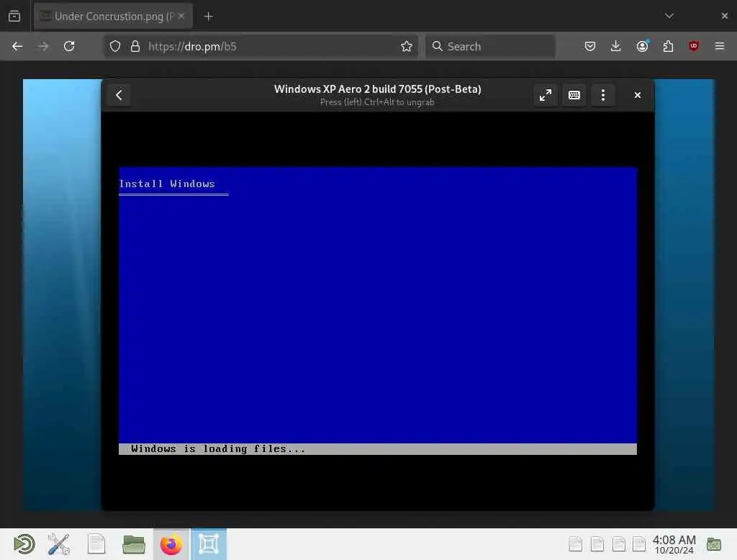Viewport: 737px width, 560px height.
Task: Expand the list all tabs chevron
Action: tap(669, 16)
